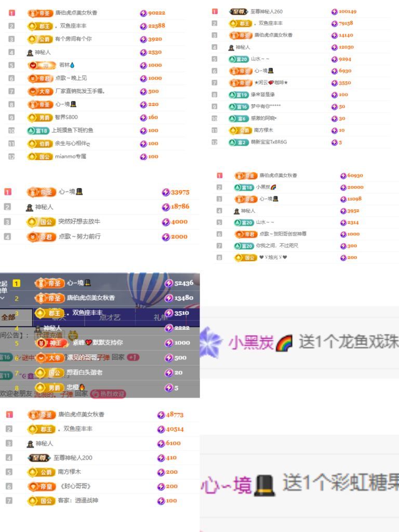Screen dimensions: 399x532
Task: Click the 代理充值 button
Action: tap(49, 335)
